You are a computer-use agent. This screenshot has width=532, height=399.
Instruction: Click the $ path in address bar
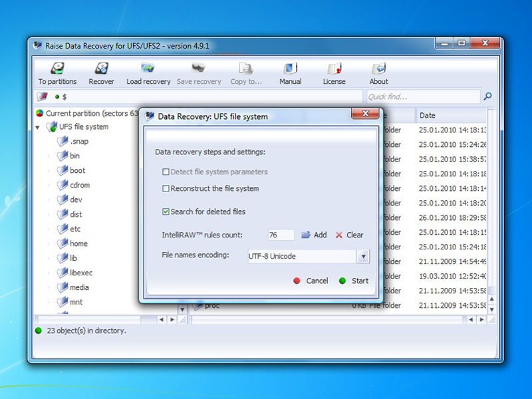65,96
